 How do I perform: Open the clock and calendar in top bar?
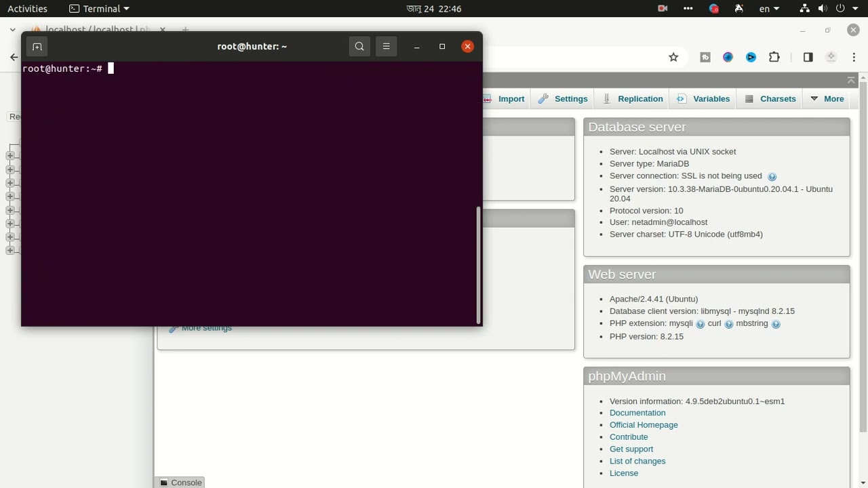pos(434,9)
